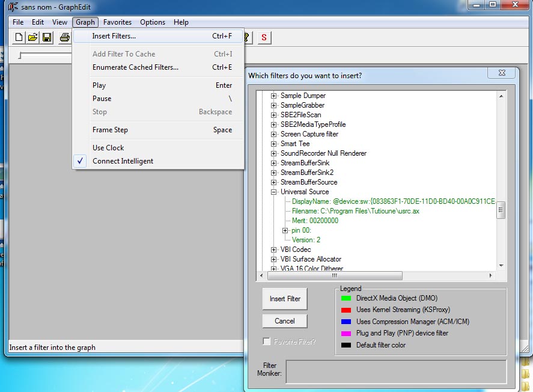Click the seek slider thumb below toolbar
Image resolution: width=533 pixels, height=392 pixels.
tap(20, 55)
